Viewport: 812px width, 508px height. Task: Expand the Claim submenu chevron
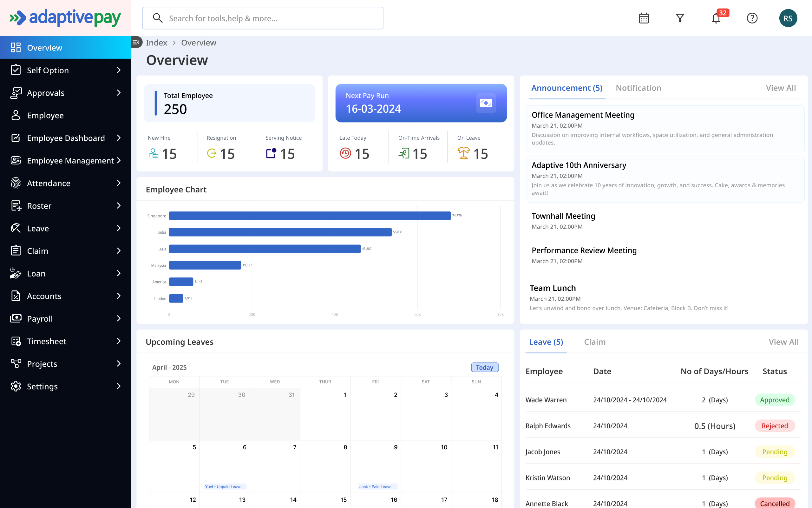point(119,251)
